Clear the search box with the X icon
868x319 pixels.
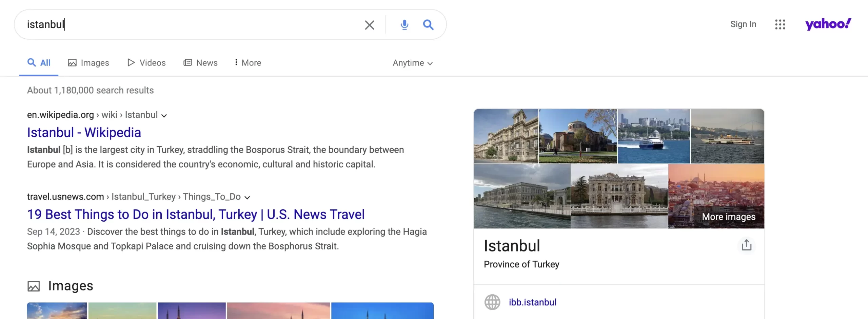(369, 25)
